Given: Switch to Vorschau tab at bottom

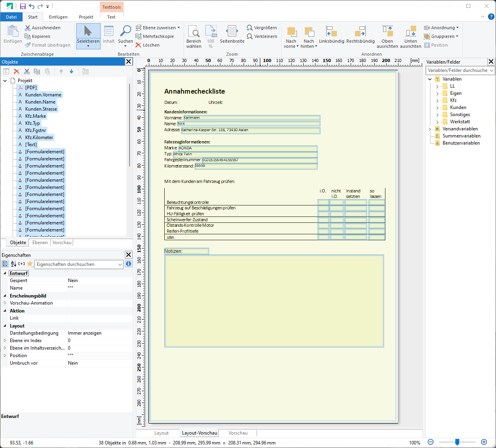Looking at the screenshot, I should 238,433.
